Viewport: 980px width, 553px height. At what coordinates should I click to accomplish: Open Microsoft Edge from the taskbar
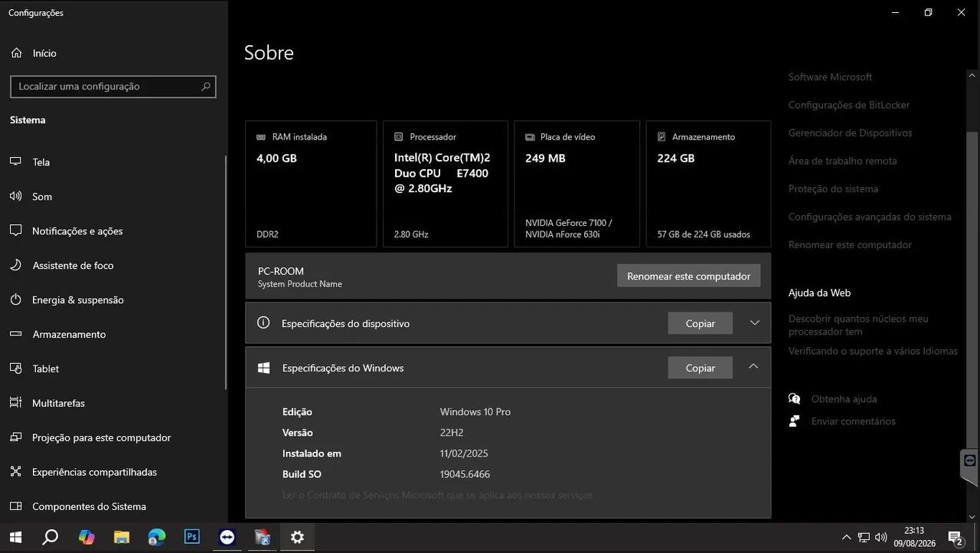157,538
